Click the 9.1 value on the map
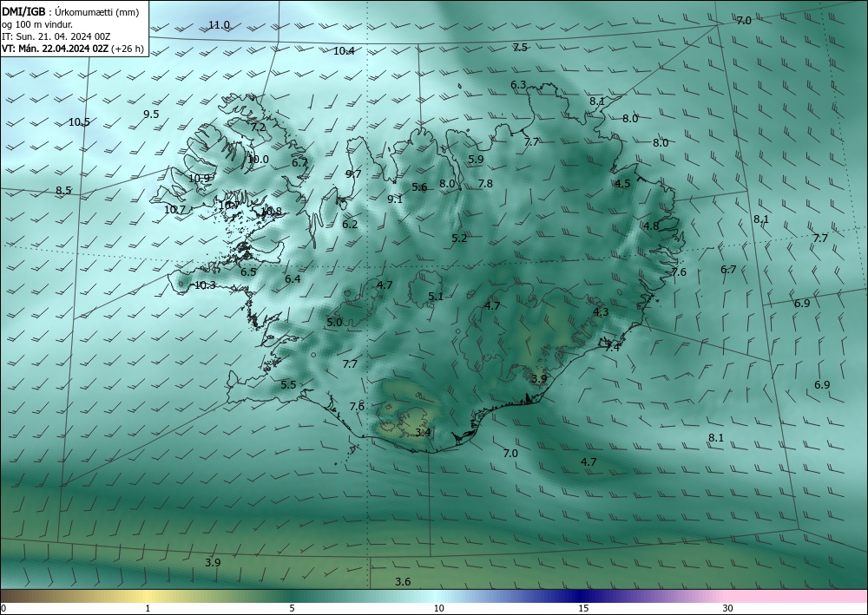Image resolution: width=868 pixels, height=615 pixels. pos(395,200)
